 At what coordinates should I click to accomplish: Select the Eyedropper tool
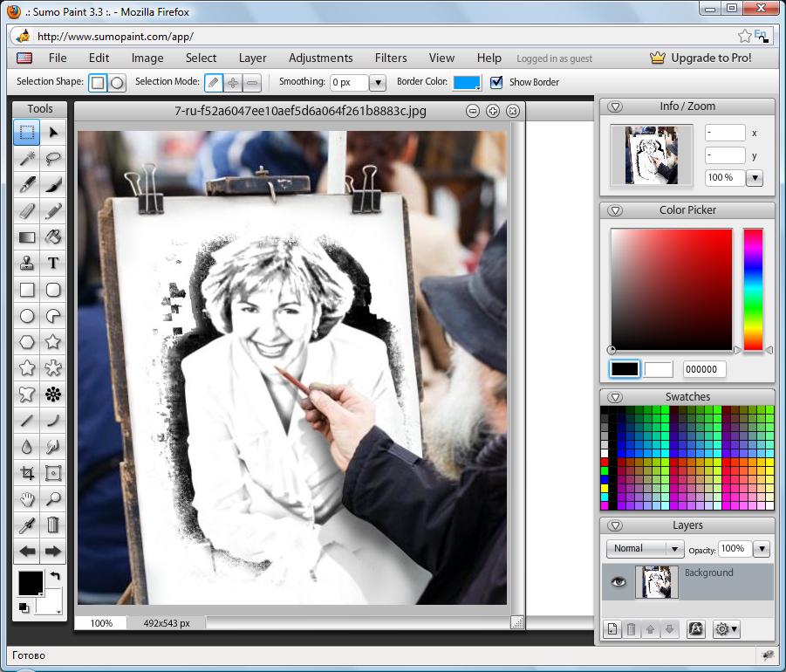(x=26, y=525)
